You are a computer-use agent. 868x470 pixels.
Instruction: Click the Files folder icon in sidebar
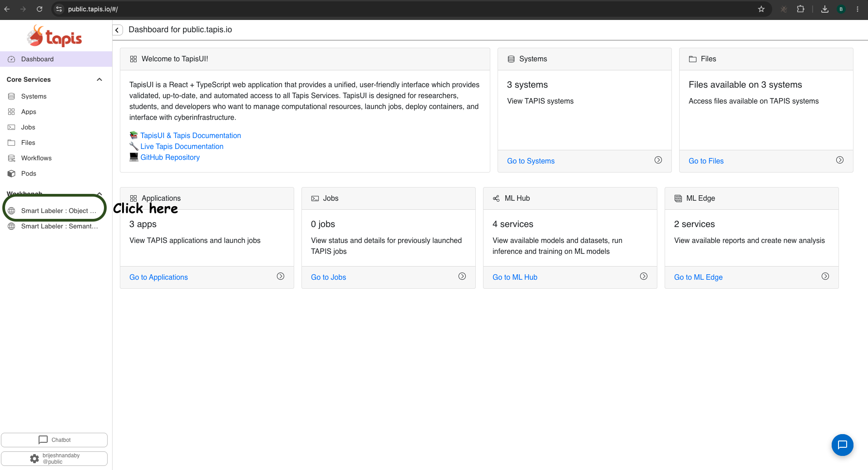(11, 143)
